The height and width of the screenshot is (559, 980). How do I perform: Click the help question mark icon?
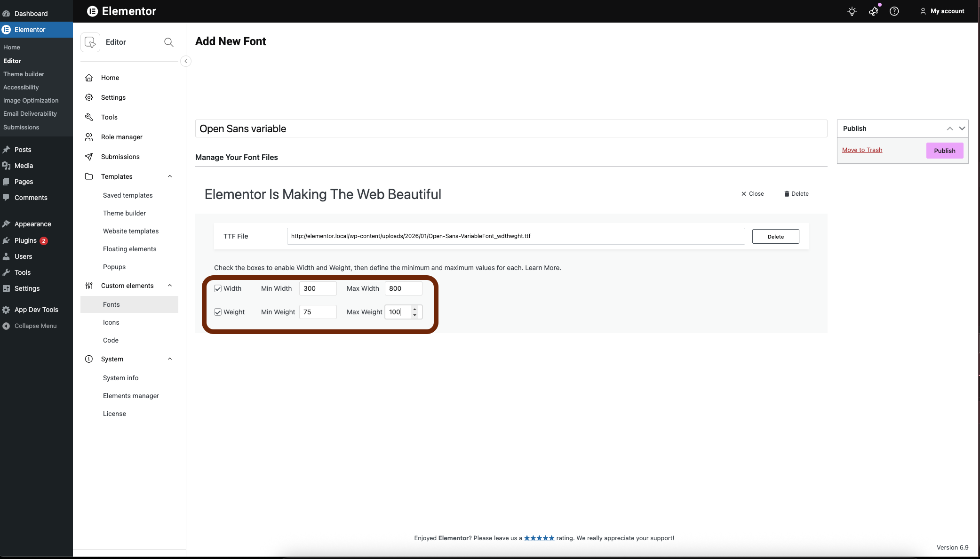tap(894, 11)
